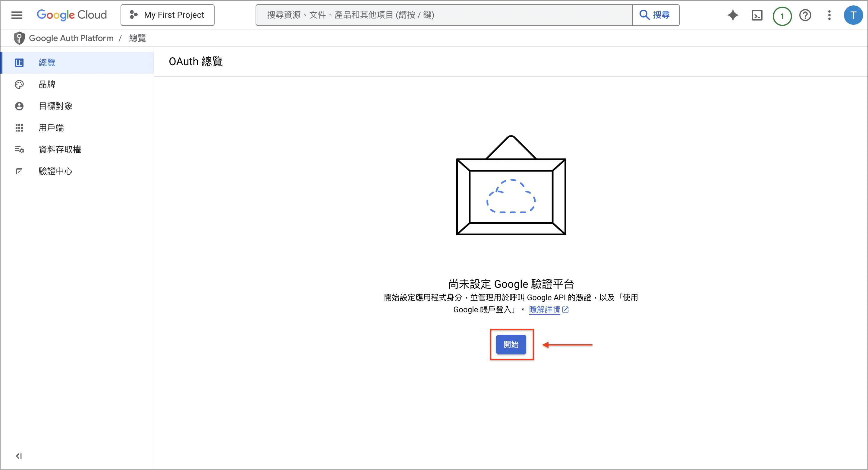Open the hamburger navigation menu
Viewport: 868px width, 470px height.
point(17,15)
